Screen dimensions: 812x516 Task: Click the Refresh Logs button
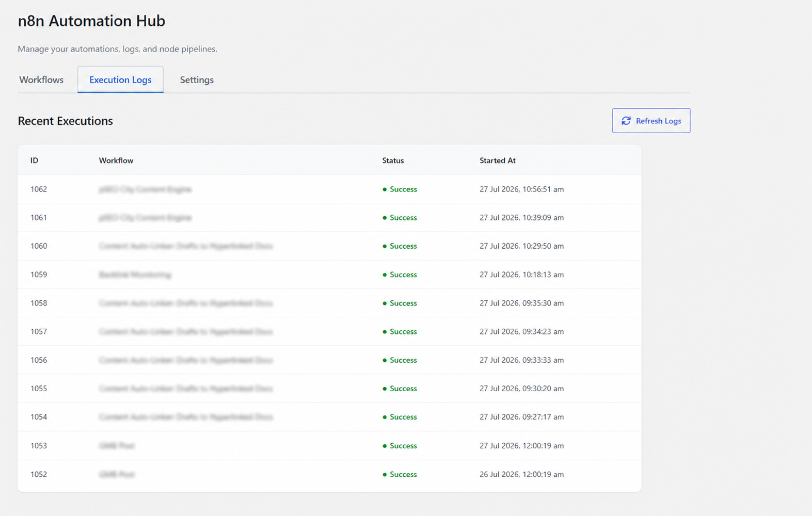click(x=651, y=120)
